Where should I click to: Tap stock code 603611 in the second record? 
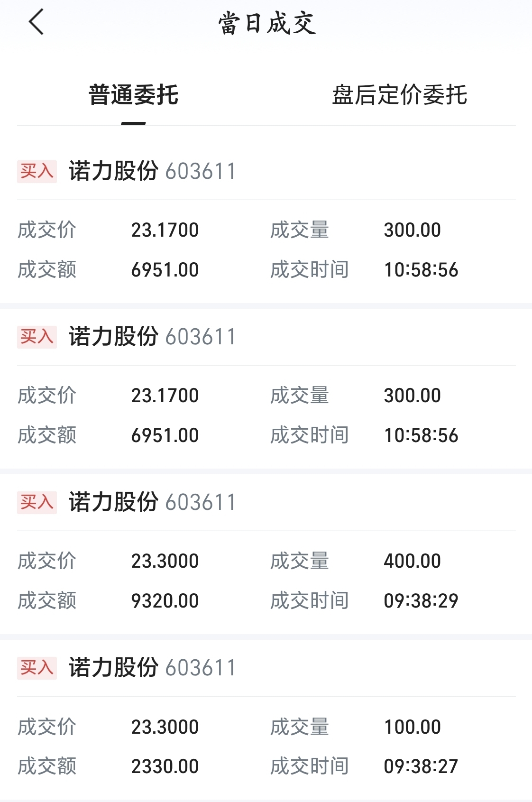tap(200, 337)
